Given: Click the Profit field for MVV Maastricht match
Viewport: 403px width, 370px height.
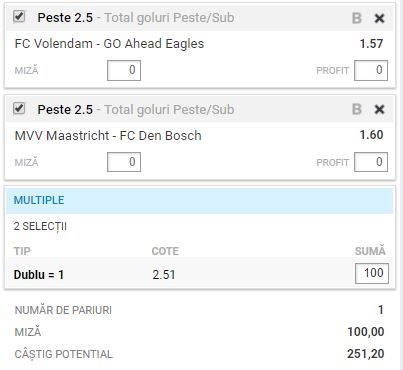Looking at the screenshot, I should point(371,162).
